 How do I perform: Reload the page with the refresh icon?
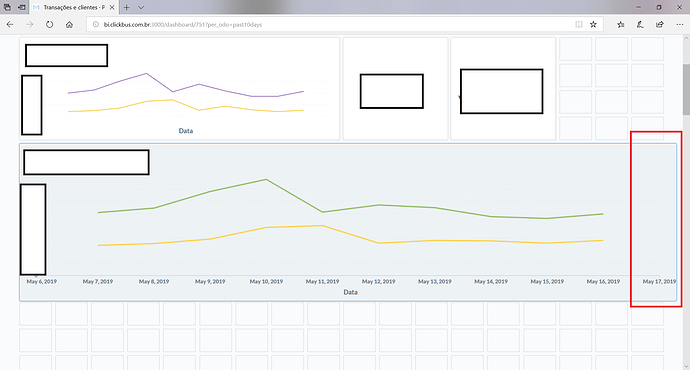point(49,25)
